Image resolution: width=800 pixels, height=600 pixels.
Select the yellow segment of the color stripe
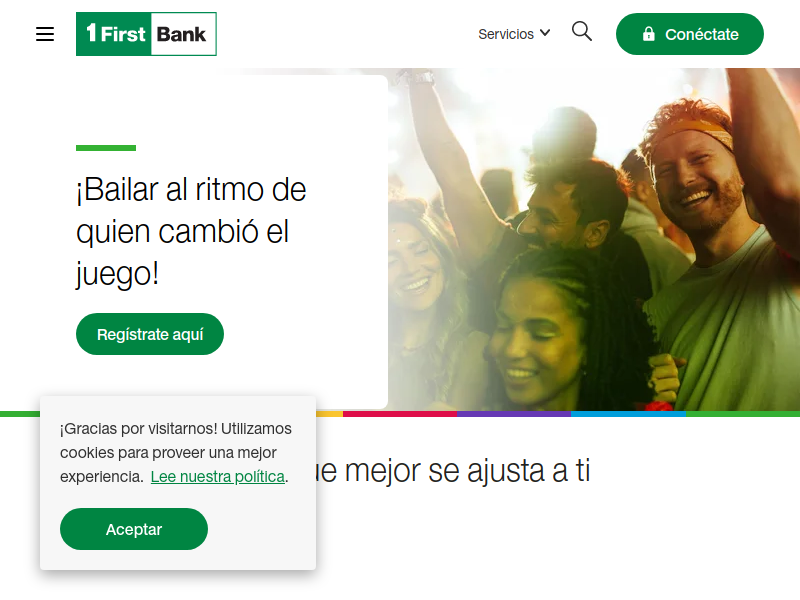click(329, 414)
